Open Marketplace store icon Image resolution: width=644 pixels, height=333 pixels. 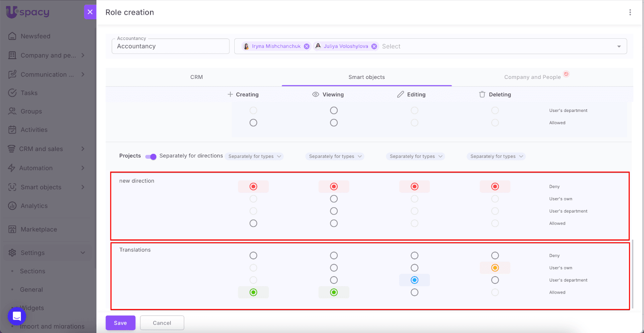pyautogui.click(x=12, y=230)
